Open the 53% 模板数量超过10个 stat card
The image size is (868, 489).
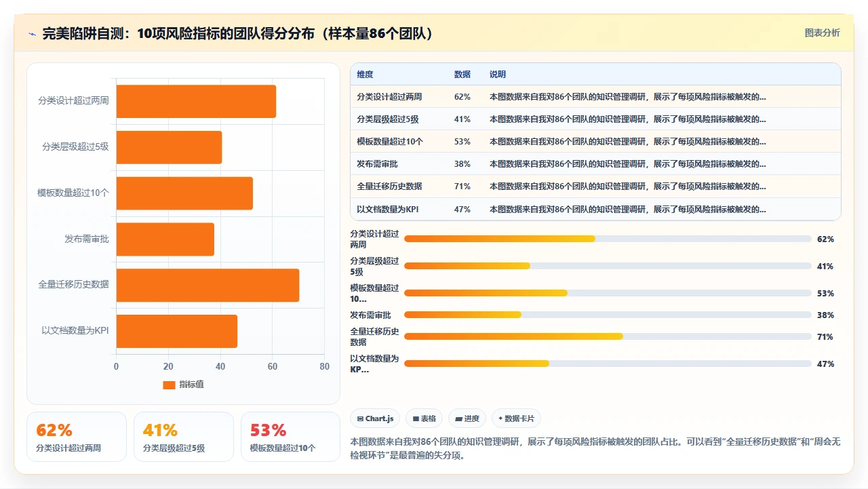pyautogui.click(x=290, y=437)
